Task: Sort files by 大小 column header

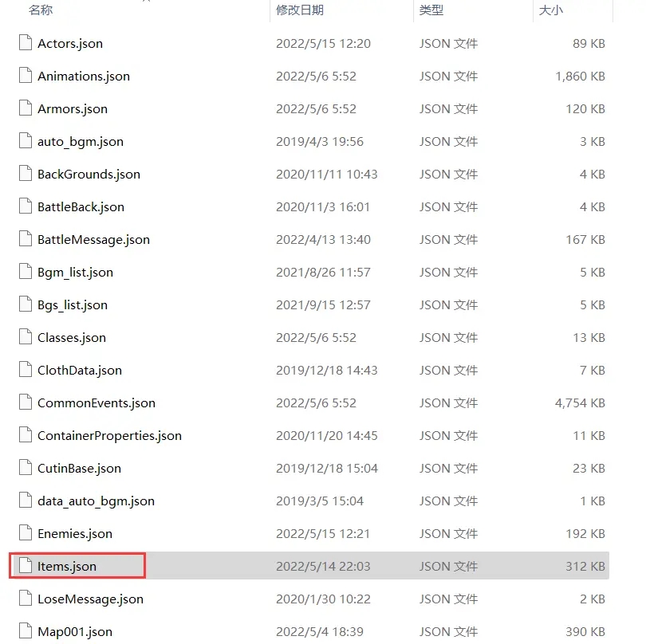Action: (551, 10)
